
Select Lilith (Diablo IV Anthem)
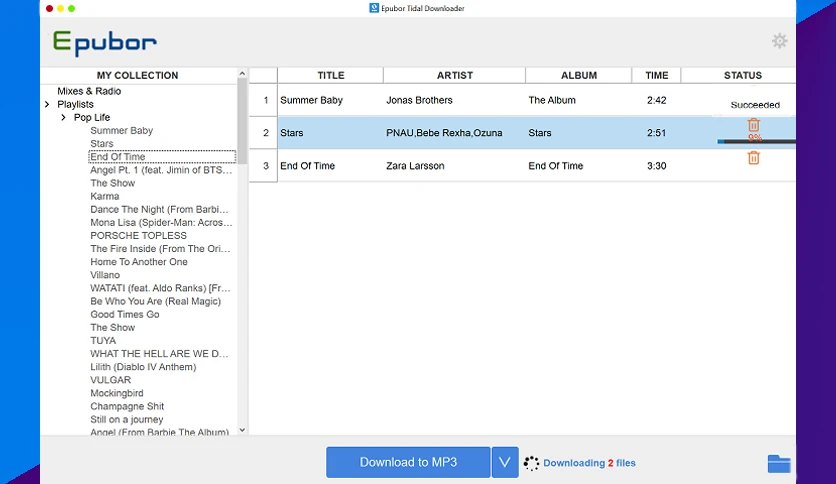coord(143,367)
